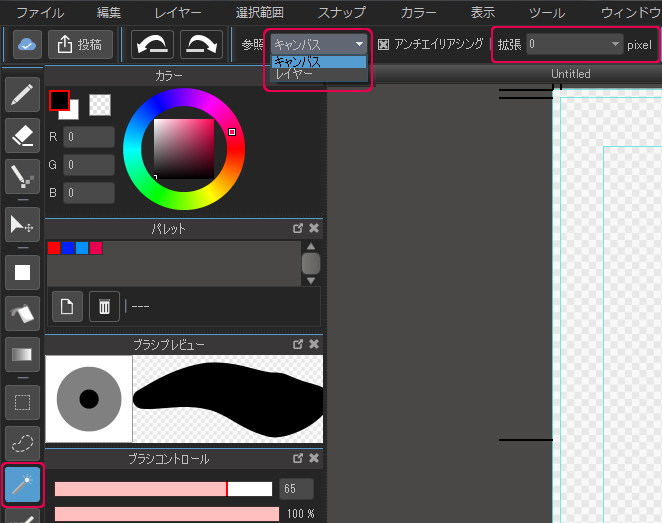Delete palette color with trash icon
This screenshot has height=523, width=662.
point(104,306)
